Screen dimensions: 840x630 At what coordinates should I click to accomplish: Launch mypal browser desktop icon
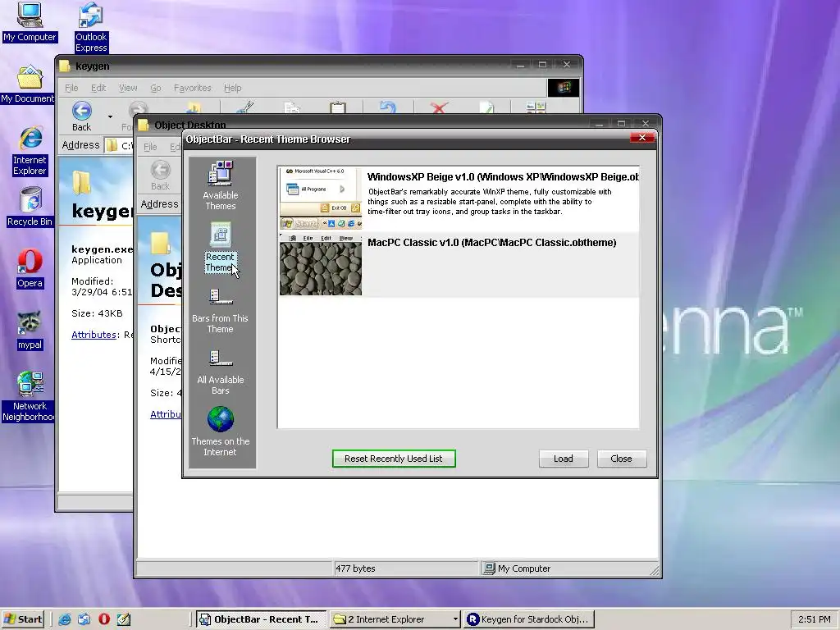point(30,331)
